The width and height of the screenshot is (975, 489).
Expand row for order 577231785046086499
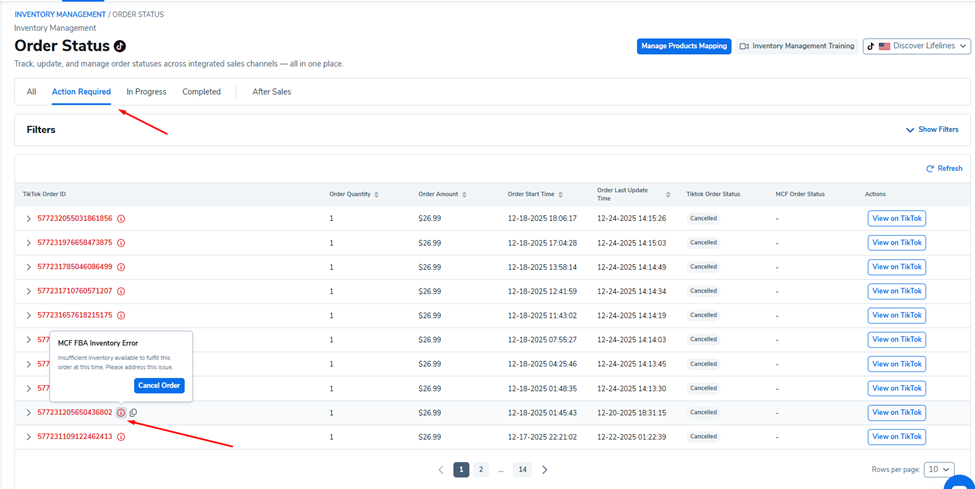pyautogui.click(x=29, y=267)
